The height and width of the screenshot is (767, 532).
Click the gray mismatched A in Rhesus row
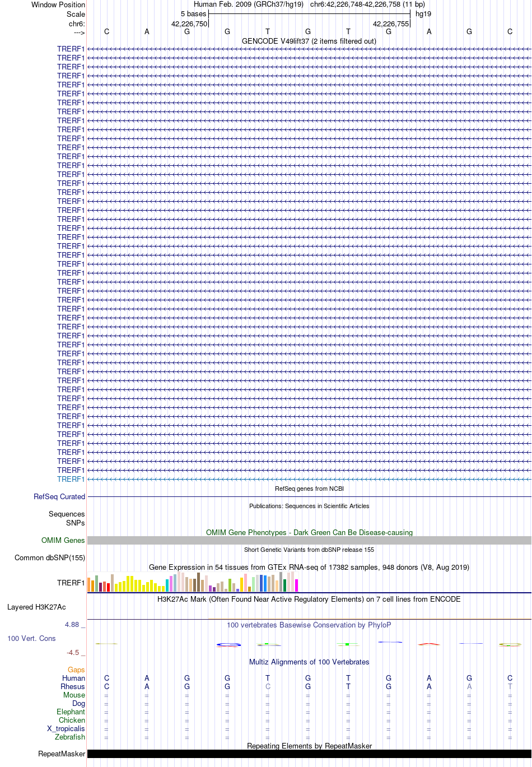[469, 686]
